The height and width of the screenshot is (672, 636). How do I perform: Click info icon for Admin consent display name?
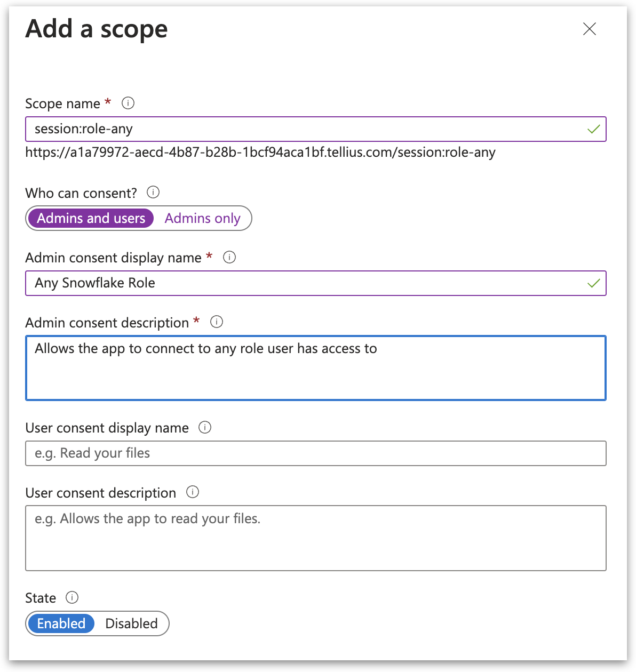pyautogui.click(x=229, y=258)
